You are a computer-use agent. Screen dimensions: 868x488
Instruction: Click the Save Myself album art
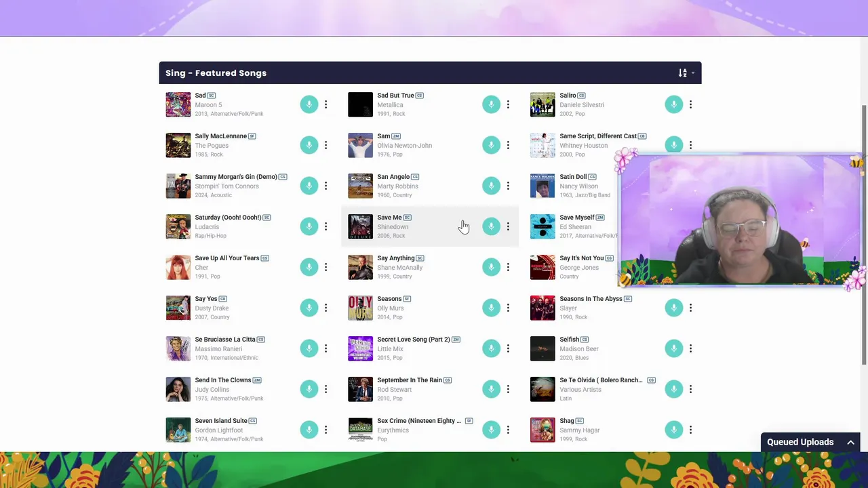pyautogui.click(x=542, y=226)
